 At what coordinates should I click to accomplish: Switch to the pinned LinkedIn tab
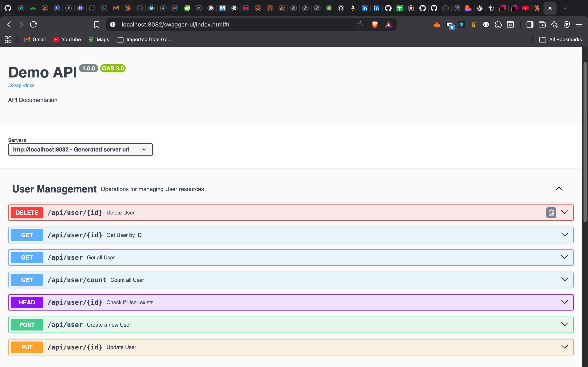tap(364, 8)
